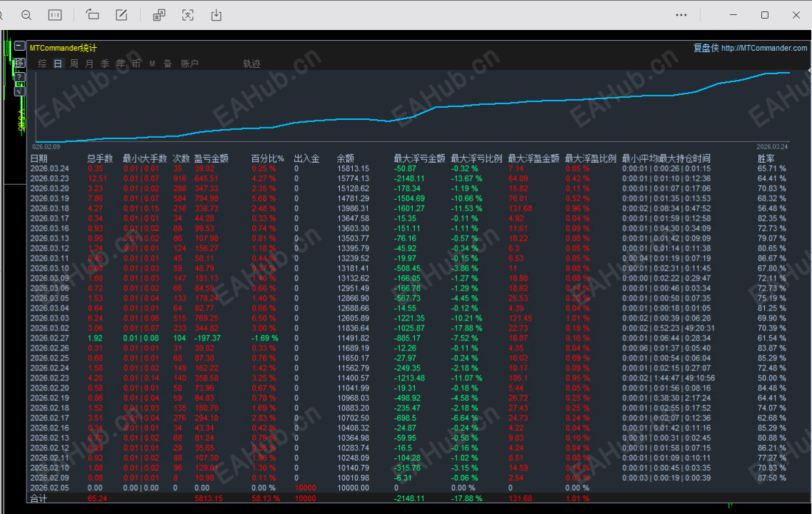This screenshot has width=812, height=514.
Task: Select the 2026.03.24 date row
Action: pos(50,168)
